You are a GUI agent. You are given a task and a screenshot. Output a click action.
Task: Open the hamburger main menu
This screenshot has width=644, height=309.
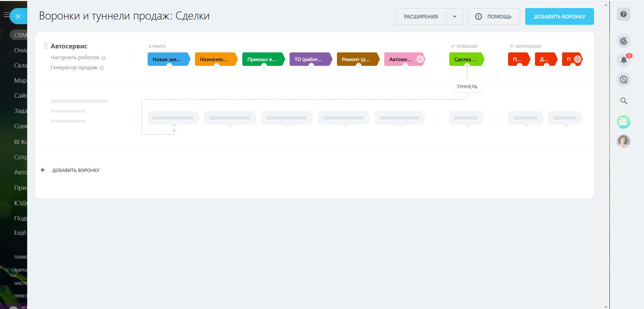click(6, 15)
